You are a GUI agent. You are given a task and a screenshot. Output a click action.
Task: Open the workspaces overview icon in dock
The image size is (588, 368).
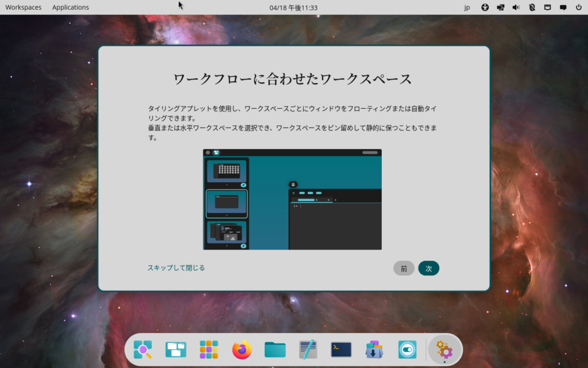point(176,350)
